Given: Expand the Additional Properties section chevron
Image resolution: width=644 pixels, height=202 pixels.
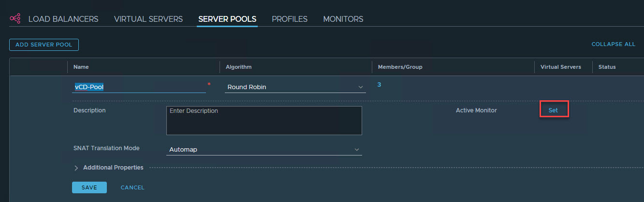Looking at the screenshot, I should point(76,168).
